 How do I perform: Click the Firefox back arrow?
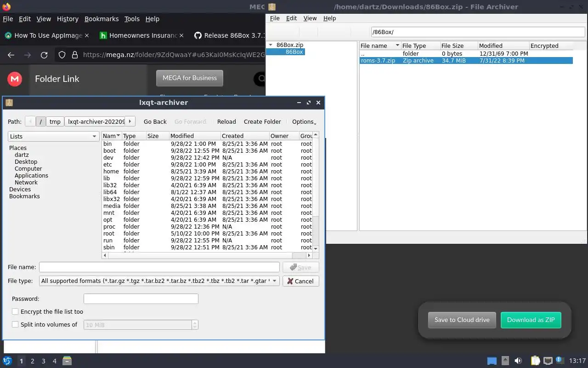(11, 55)
